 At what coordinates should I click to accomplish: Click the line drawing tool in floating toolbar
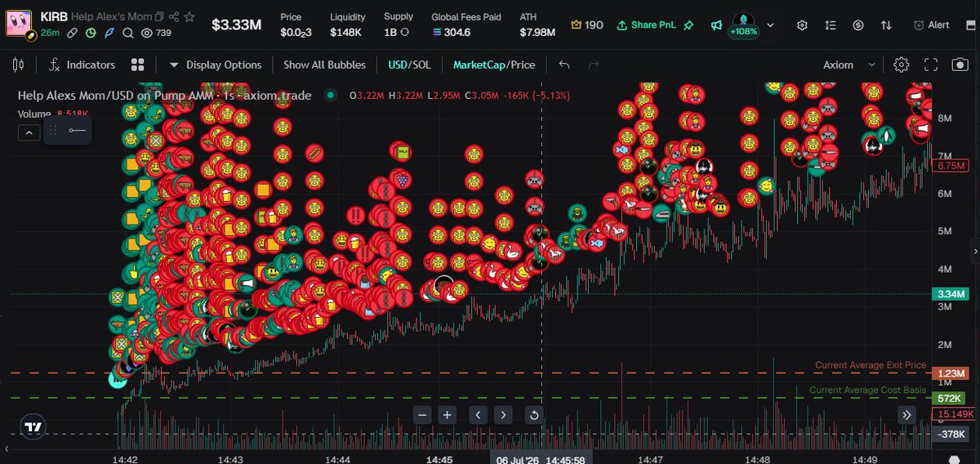click(77, 131)
